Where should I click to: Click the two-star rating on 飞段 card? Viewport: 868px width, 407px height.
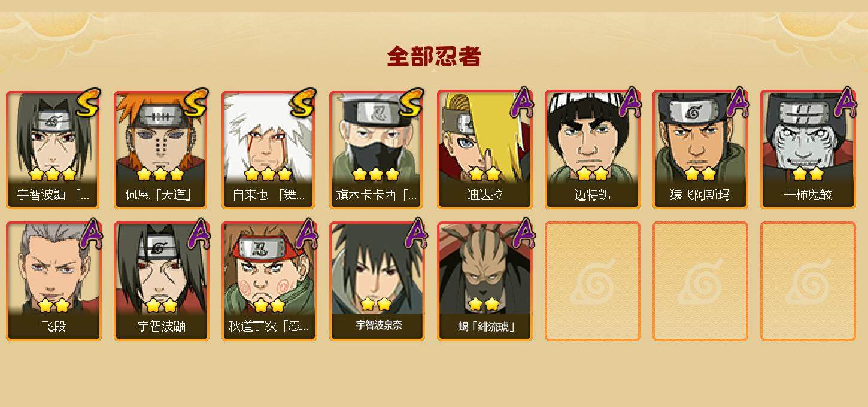point(54,306)
